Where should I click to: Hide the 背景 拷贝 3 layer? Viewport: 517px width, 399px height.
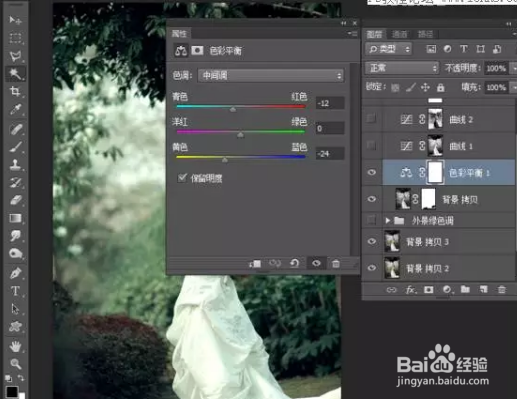click(371, 241)
